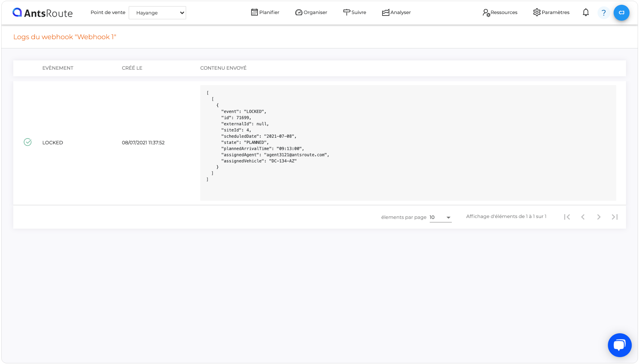Click the CRÉÉ LE column header
This screenshot has height=364, width=639.
[x=132, y=68]
